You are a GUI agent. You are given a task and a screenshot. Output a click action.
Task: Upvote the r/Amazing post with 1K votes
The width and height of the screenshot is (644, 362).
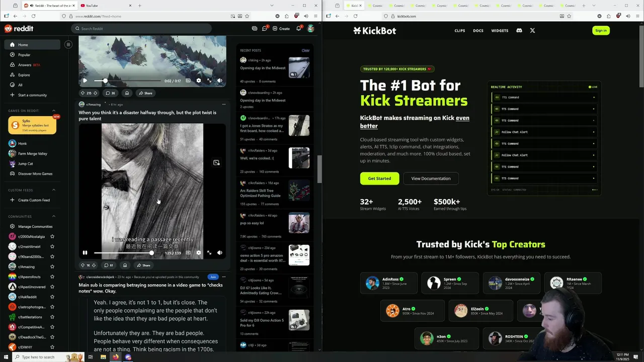point(83,265)
